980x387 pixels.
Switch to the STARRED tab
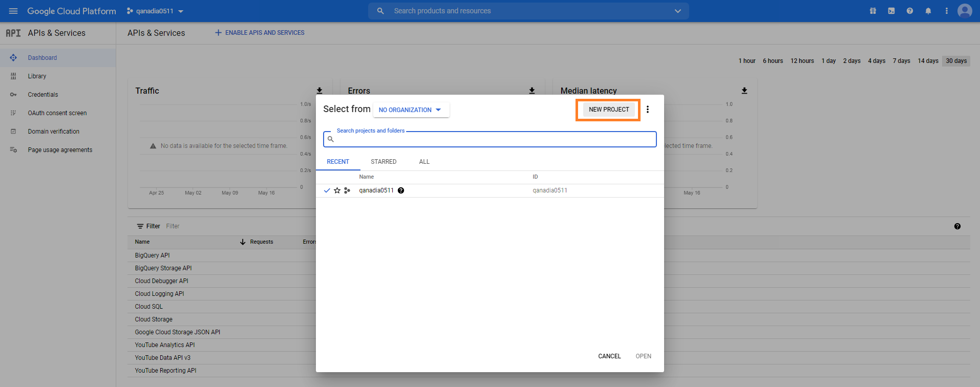pyautogui.click(x=384, y=162)
